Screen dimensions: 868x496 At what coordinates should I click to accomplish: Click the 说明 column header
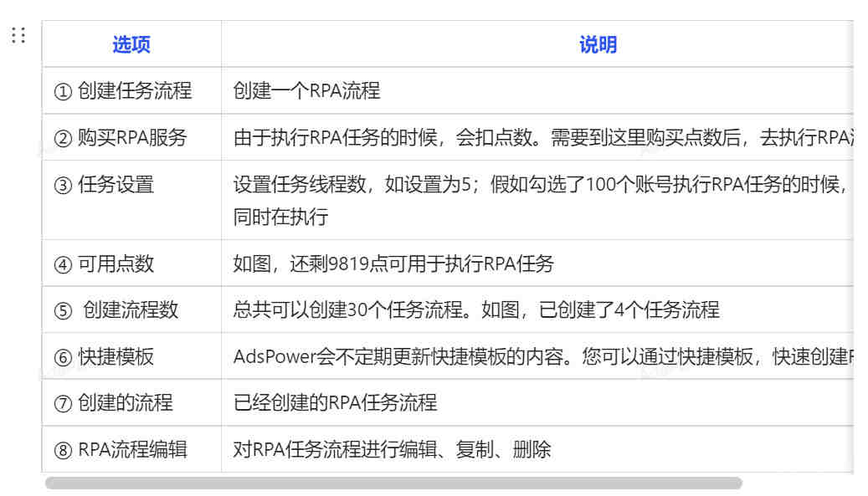pos(598,44)
